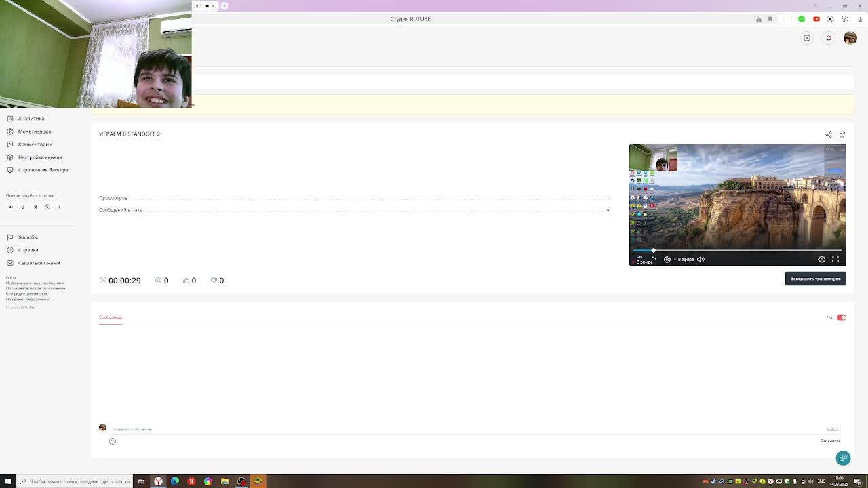868x488 pixels.
Task: Click Завершить трансляцию button
Action: pos(816,279)
